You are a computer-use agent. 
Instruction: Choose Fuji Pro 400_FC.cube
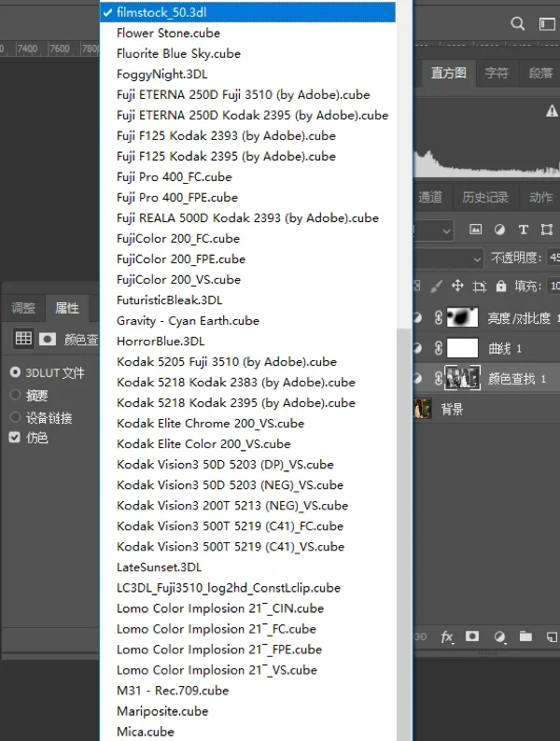point(248,176)
